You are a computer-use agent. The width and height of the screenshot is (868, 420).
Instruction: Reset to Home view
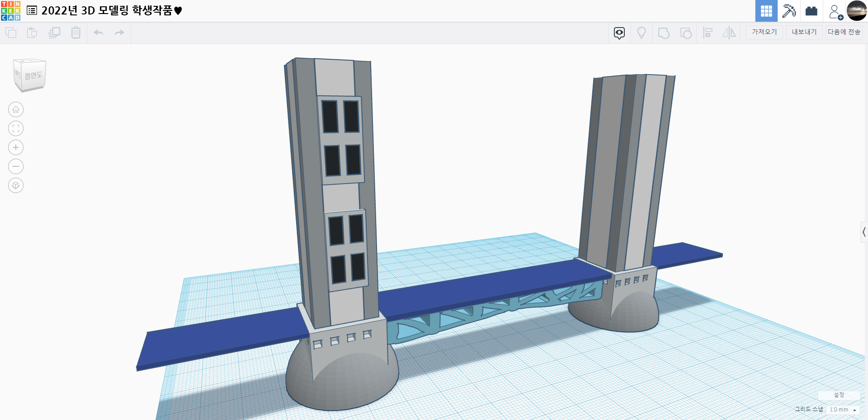tap(16, 109)
